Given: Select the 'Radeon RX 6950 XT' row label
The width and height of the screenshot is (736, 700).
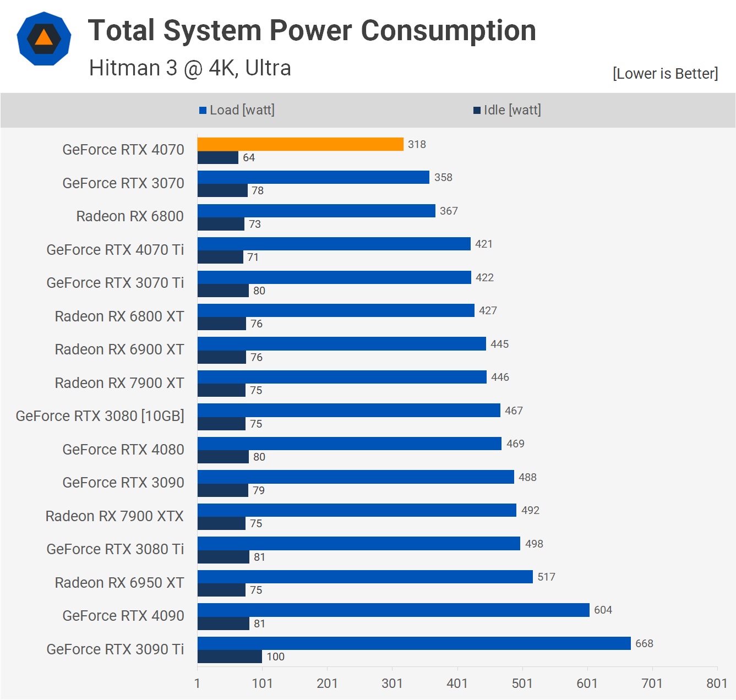Looking at the screenshot, I should (x=119, y=583).
